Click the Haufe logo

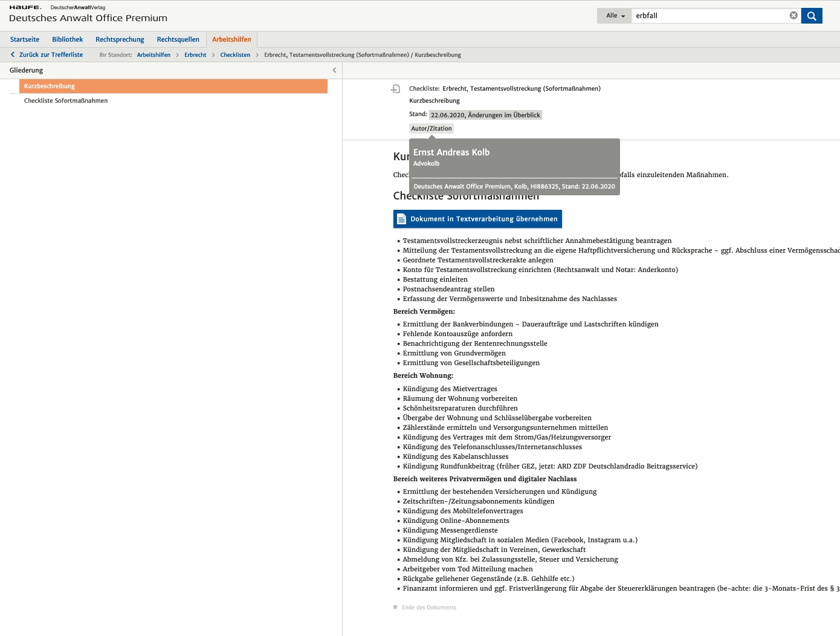[25, 7]
